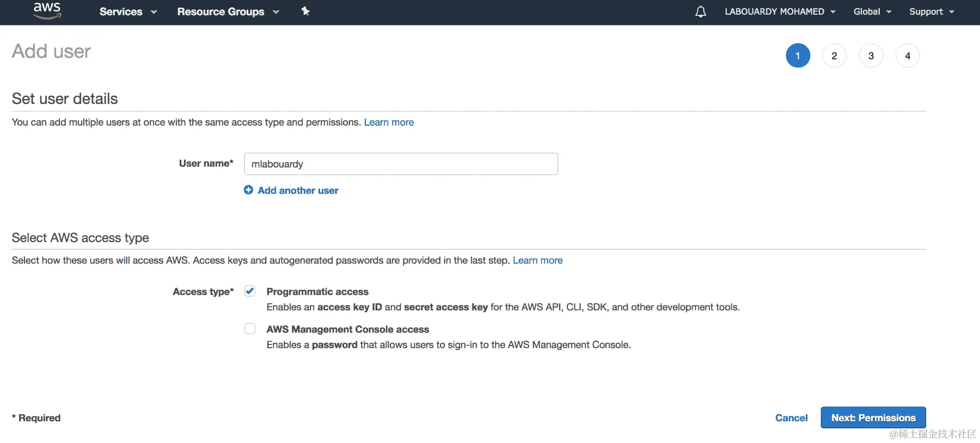Open the LABOUARDY MOHAMED account menu
The image size is (980, 443).
click(780, 11)
